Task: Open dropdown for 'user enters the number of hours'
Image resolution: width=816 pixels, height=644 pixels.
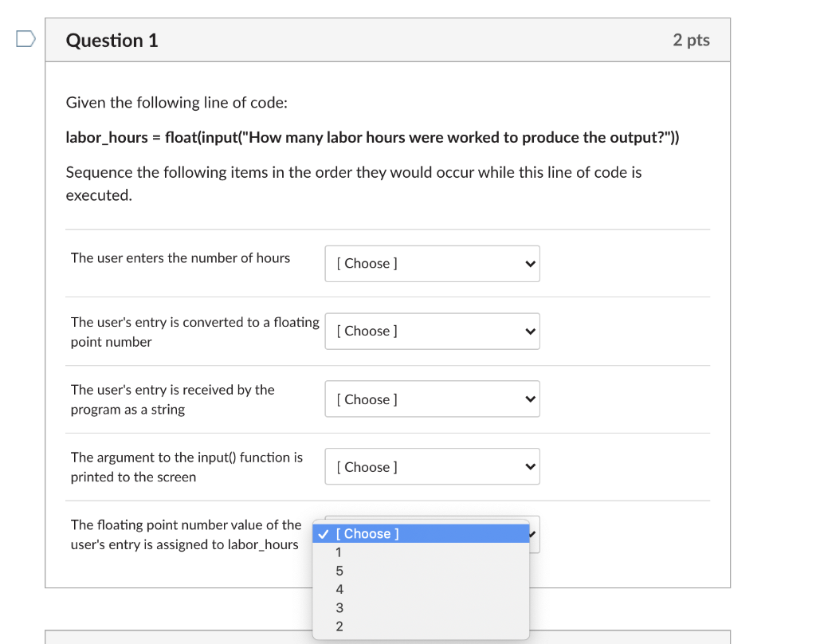Action: point(431,264)
